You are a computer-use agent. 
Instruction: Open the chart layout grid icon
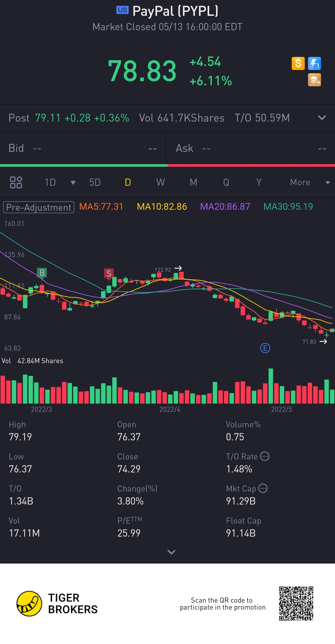(x=16, y=182)
